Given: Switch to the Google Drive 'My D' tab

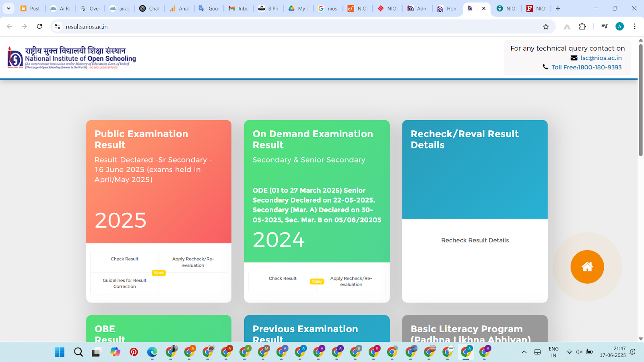Looking at the screenshot, I should point(298,8).
